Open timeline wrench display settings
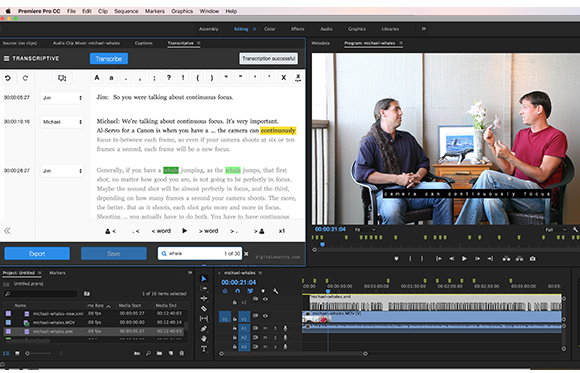 tap(276, 291)
